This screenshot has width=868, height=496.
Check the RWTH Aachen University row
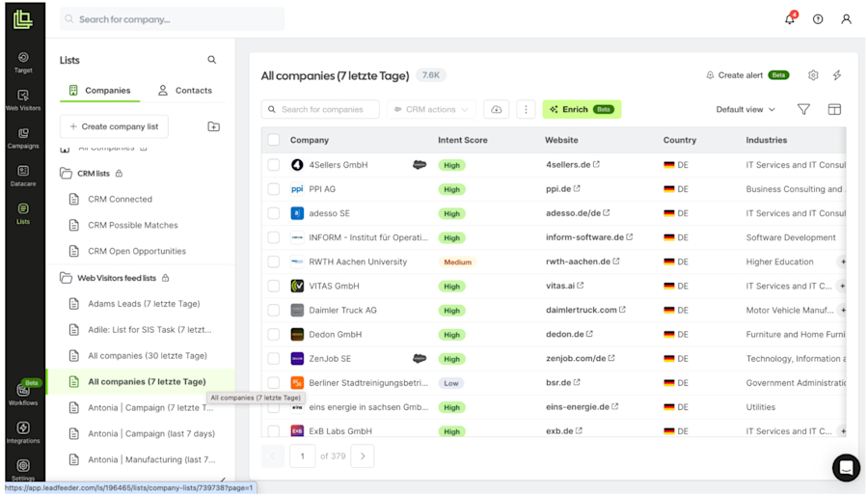[274, 262]
